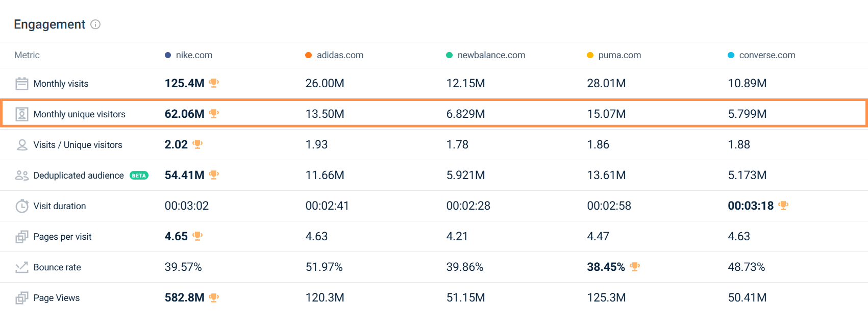This screenshot has height=327, width=868.
Task: Click trophy icon next to 38.45%
Action: tap(635, 267)
